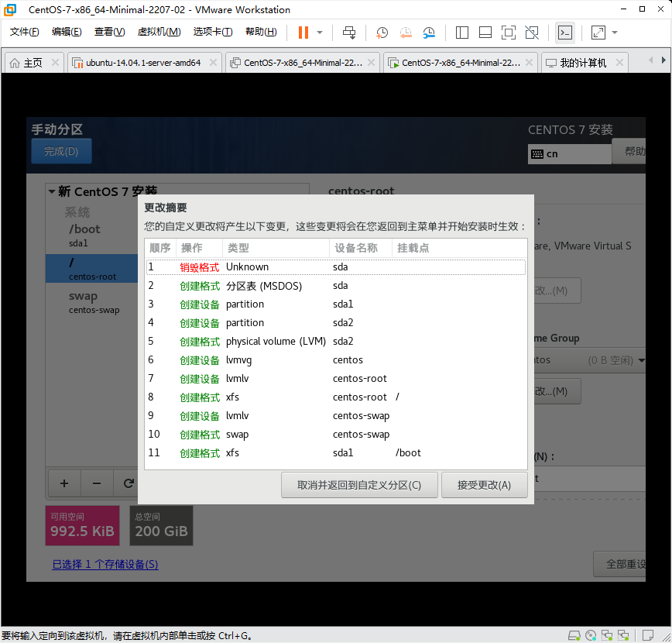Select row 8 xfs centos-root
The image size is (672, 643).
click(335, 397)
